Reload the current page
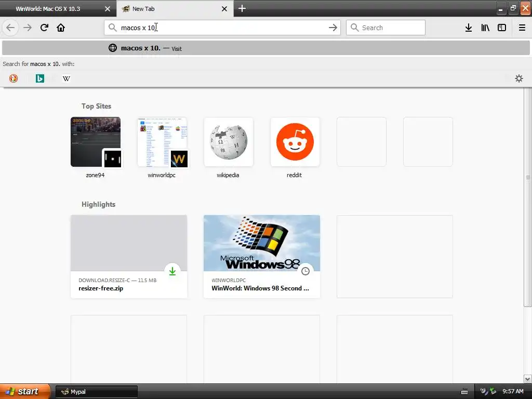Image resolution: width=532 pixels, height=399 pixels. coord(44,28)
